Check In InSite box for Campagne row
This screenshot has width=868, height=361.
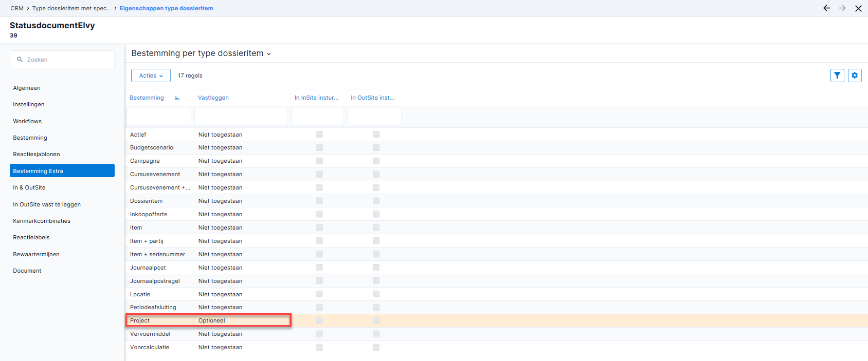pos(319,161)
